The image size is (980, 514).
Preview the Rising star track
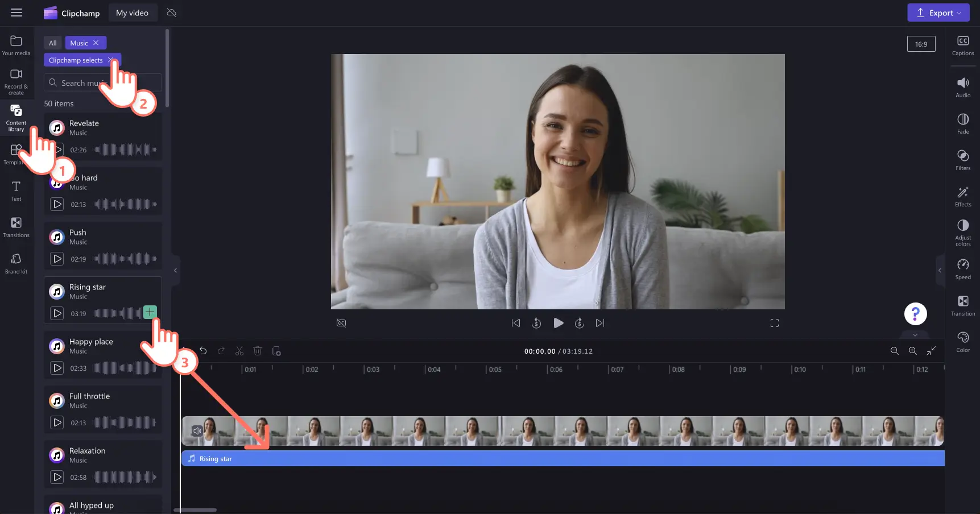pos(57,313)
